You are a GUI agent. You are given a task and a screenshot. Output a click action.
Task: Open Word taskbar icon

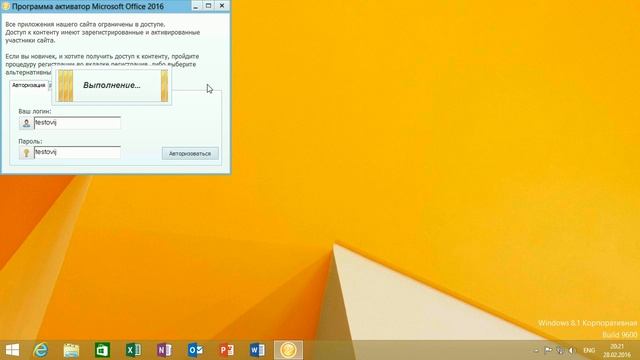[x=257, y=350]
